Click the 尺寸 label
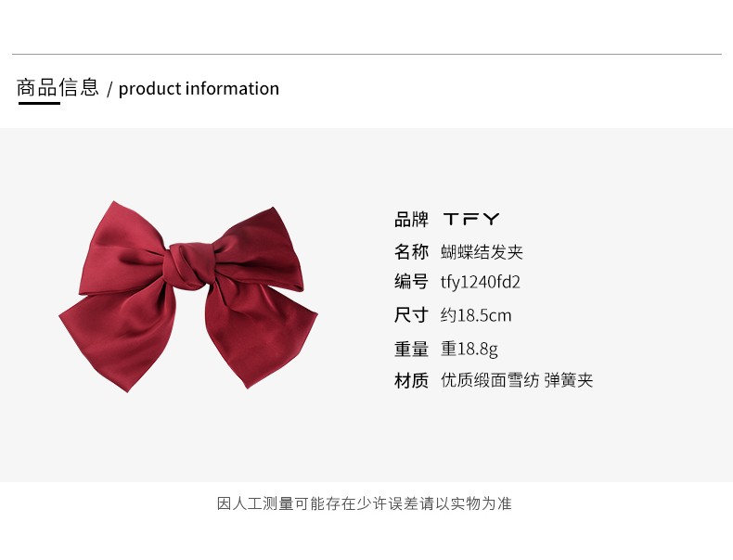This screenshot has width=733, height=560. (411, 315)
